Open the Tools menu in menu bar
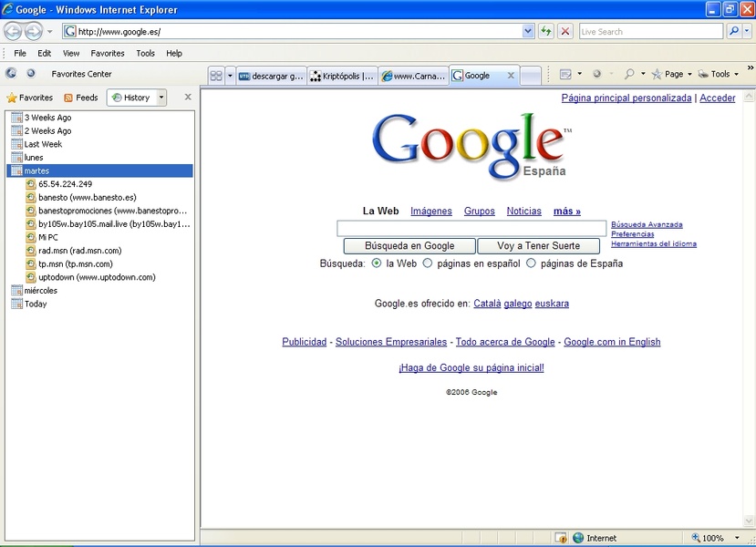Image resolution: width=756 pixels, height=547 pixels. click(145, 54)
